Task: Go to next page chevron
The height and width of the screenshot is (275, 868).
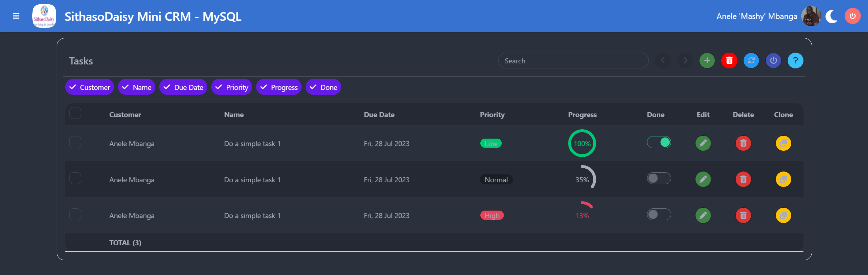Action: pos(685,61)
